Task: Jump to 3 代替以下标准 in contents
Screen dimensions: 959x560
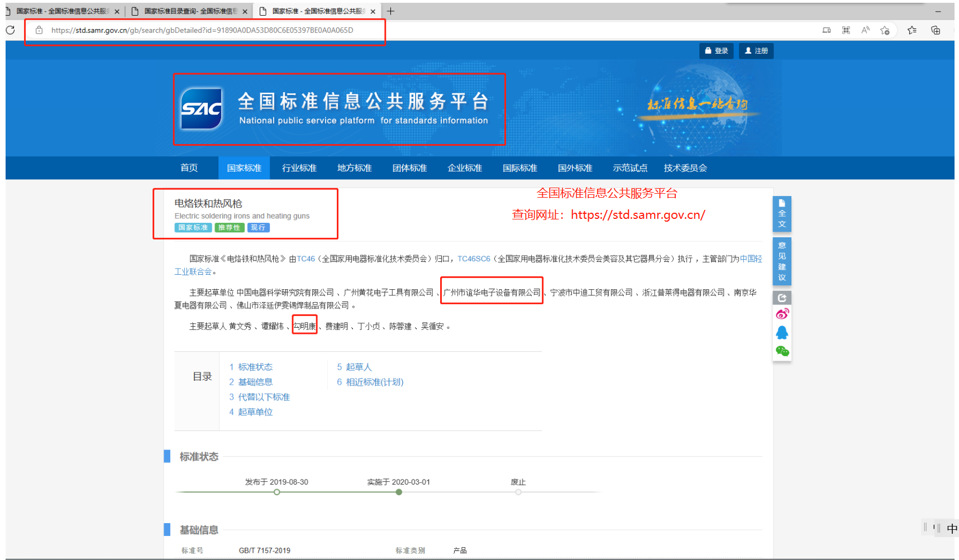Action: tap(259, 398)
